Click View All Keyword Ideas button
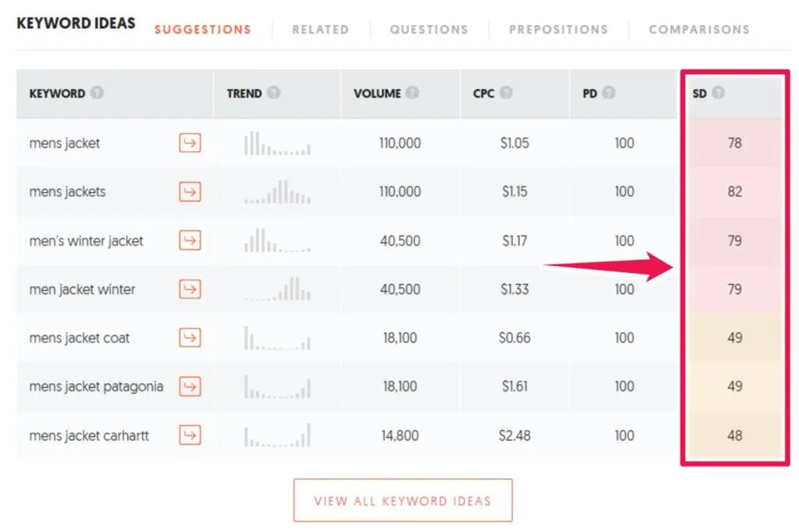This screenshot has height=532, width=799. coord(403,500)
